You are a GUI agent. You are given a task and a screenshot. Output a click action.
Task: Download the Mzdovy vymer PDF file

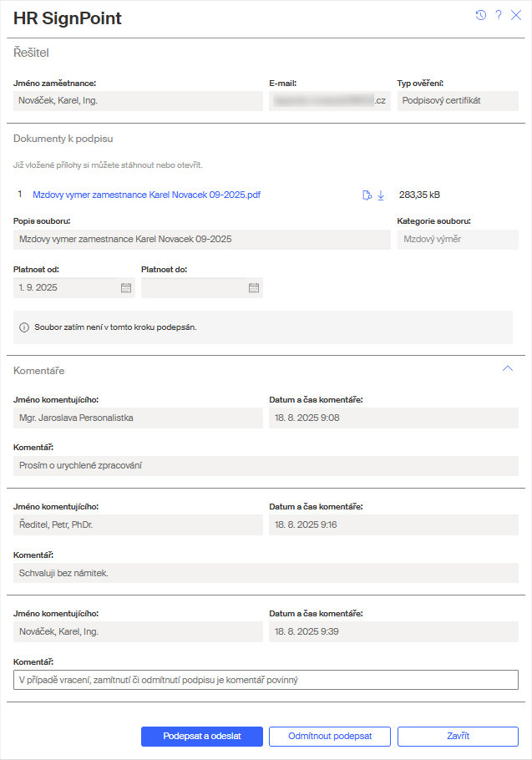pos(381,195)
